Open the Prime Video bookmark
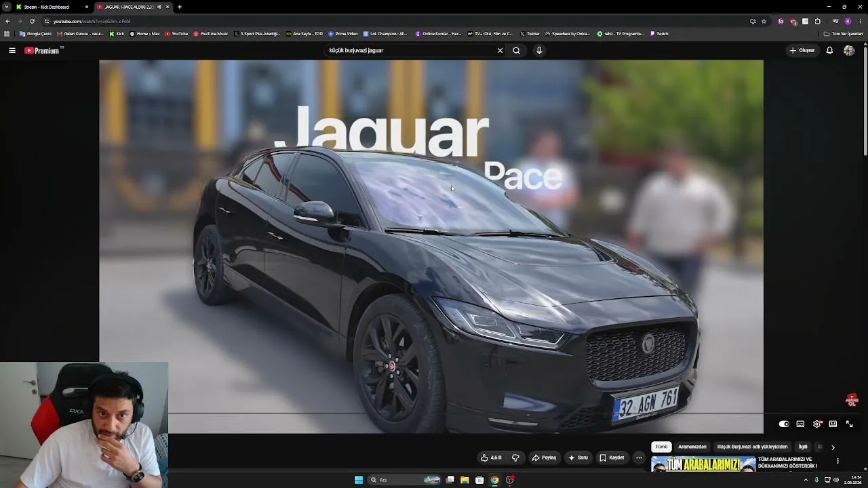Screen dimensions: 868x488 [343, 33]
